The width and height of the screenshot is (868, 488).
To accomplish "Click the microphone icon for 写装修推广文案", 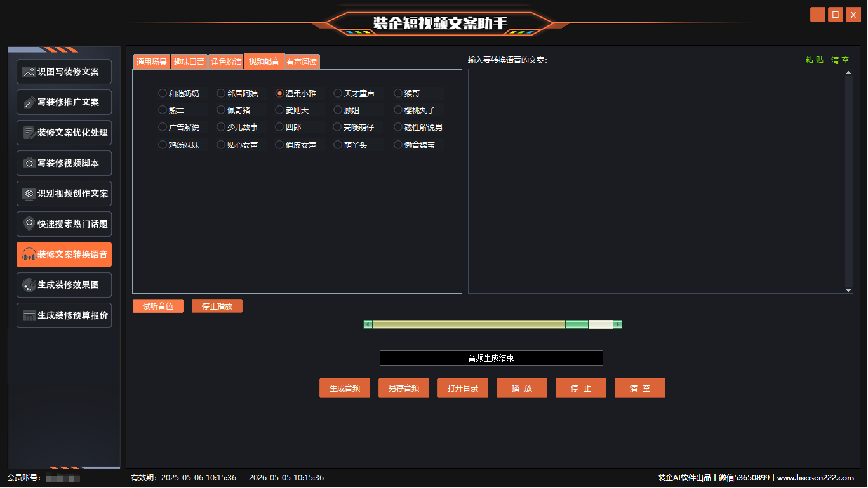I will pos(29,102).
